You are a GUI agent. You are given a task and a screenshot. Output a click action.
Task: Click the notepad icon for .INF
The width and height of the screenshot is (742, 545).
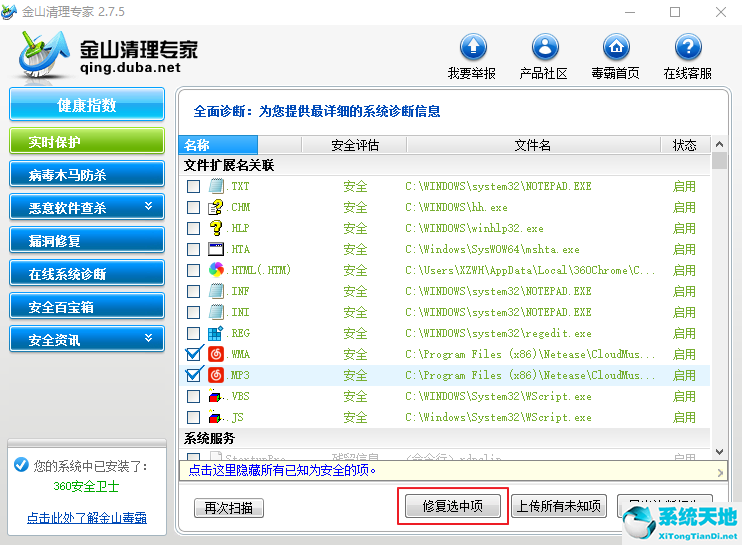click(216, 291)
